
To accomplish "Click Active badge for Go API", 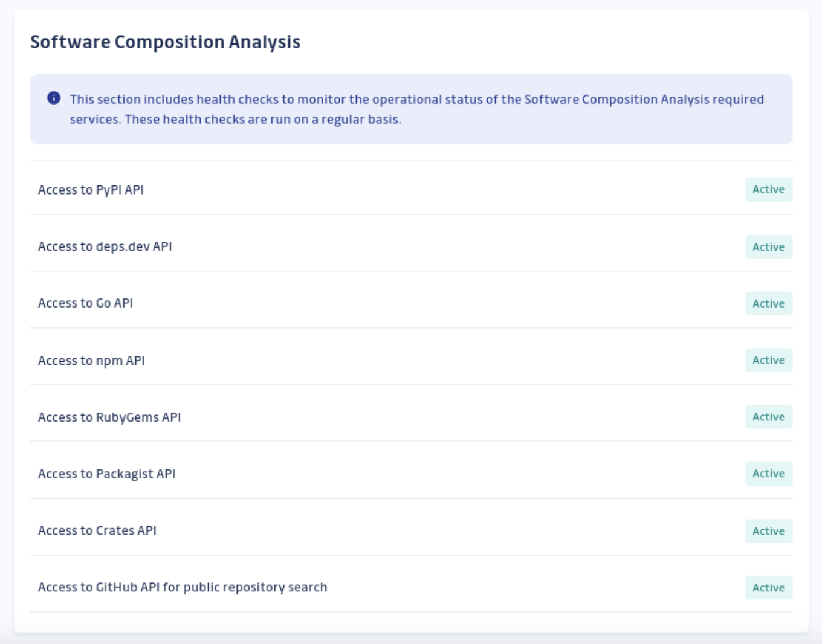I will [768, 304].
